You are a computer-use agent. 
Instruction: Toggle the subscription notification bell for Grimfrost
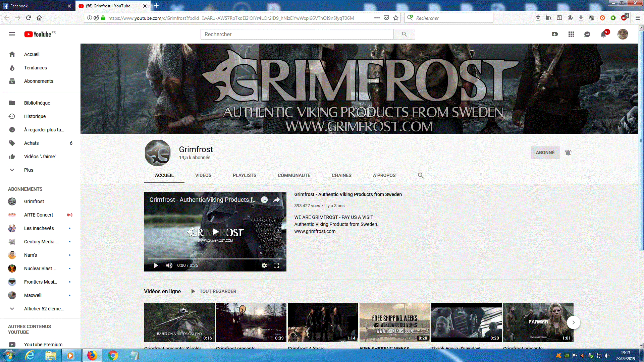(568, 153)
